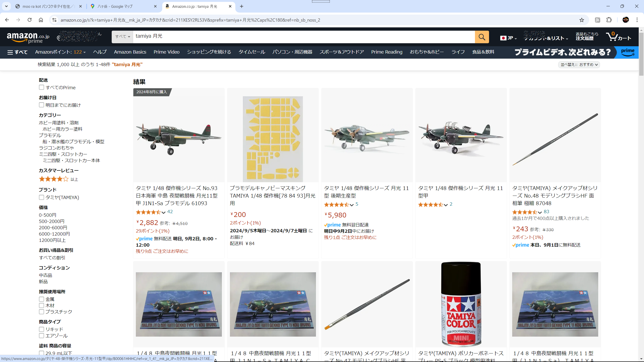Open the ホビー用塗料・溶剤 category link
The width and height of the screenshot is (644, 362).
59,123
